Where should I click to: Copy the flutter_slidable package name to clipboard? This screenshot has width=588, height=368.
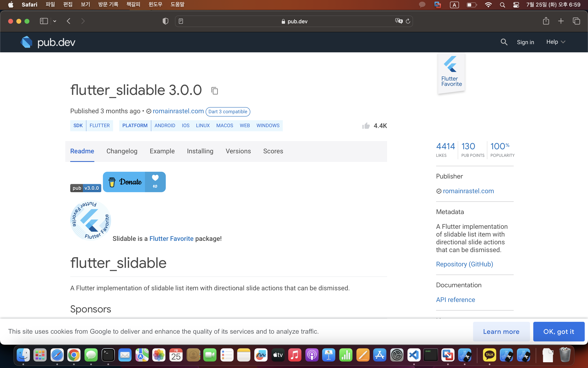point(215,91)
